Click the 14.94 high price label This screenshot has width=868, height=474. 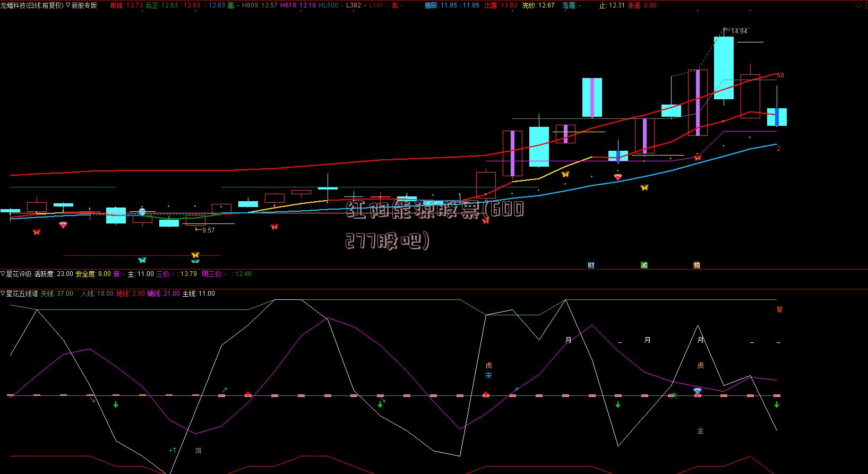[739, 31]
